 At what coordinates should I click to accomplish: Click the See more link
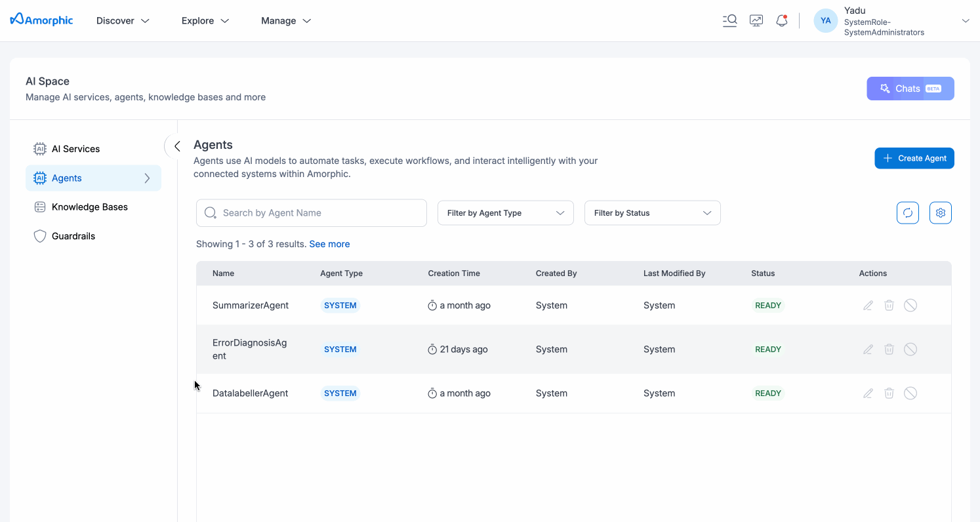(x=329, y=244)
